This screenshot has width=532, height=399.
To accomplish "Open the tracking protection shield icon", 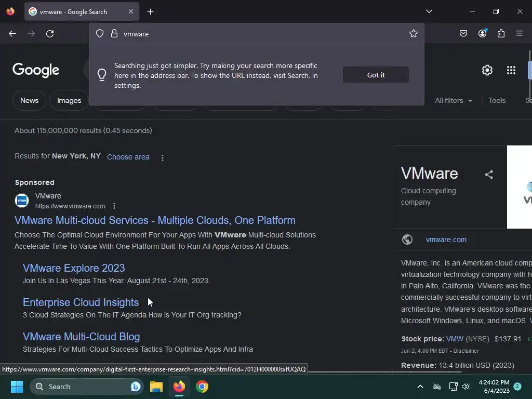I will coord(99,34).
